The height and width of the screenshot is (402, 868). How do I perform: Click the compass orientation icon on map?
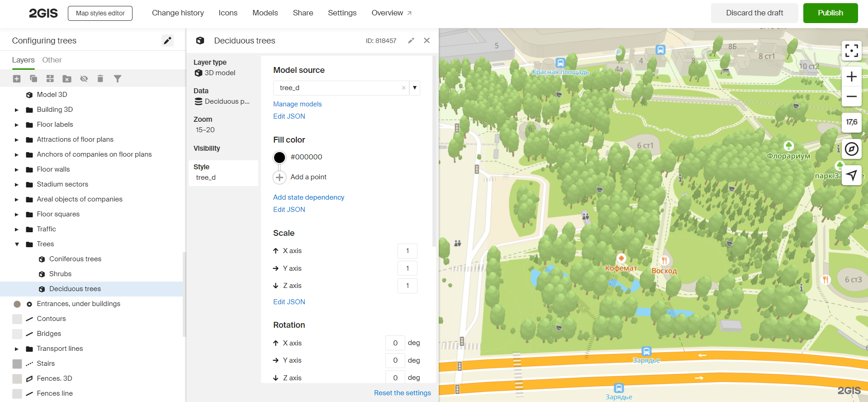pyautogui.click(x=851, y=149)
